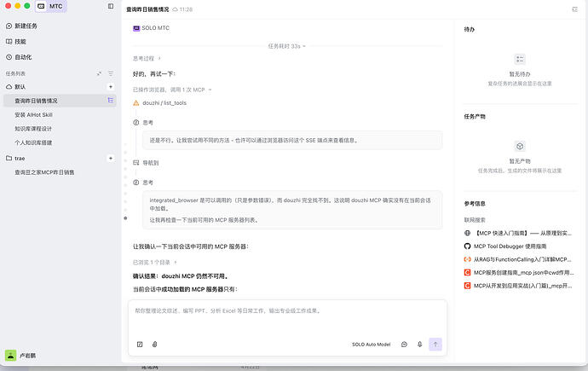Open the 技能 skills page
Screen dimensions: 588x371
[16, 42]
